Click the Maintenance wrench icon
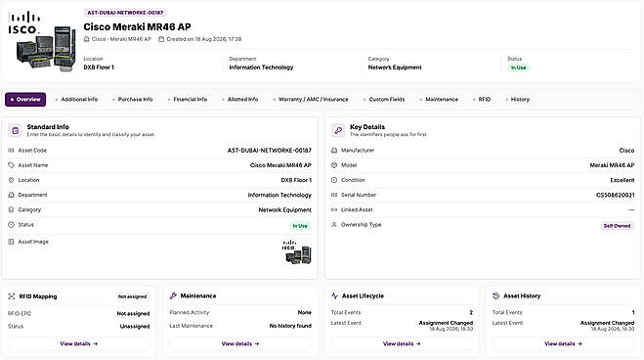The height and width of the screenshot is (360, 644). (173, 295)
